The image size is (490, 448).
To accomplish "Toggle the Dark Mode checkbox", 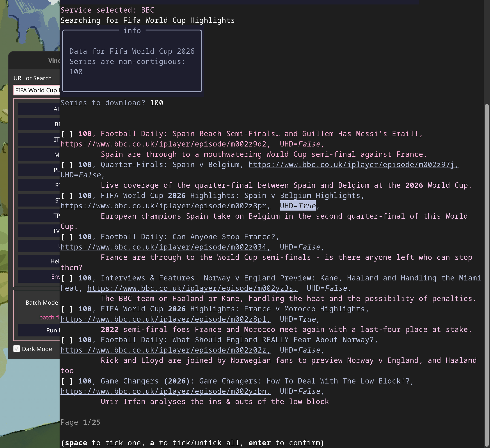I will [17, 349].
